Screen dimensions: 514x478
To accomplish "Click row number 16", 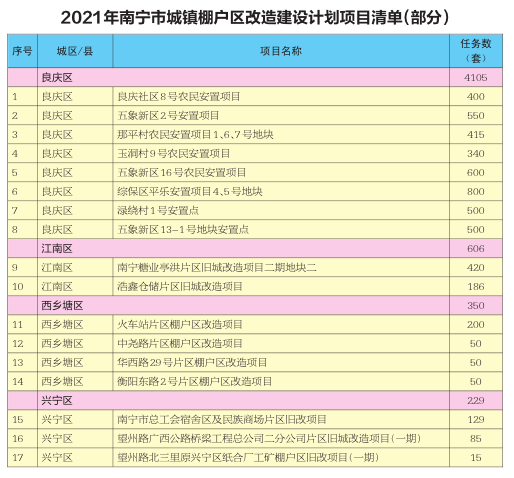I will tap(18, 438).
